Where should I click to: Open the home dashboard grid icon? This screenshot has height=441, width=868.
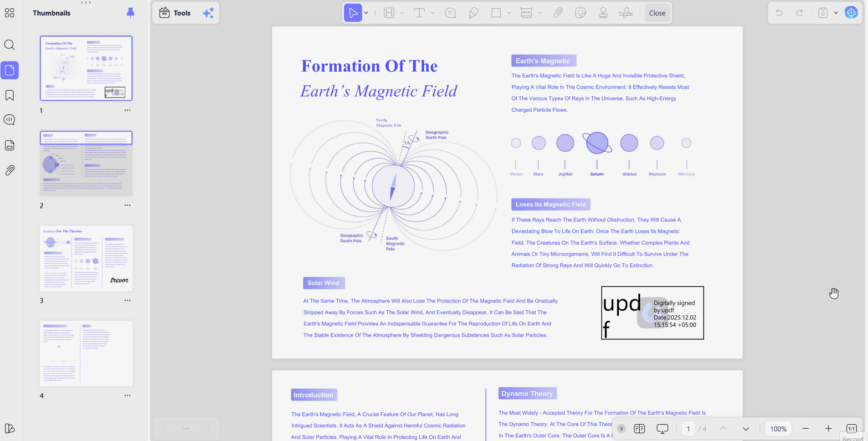[10, 13]
